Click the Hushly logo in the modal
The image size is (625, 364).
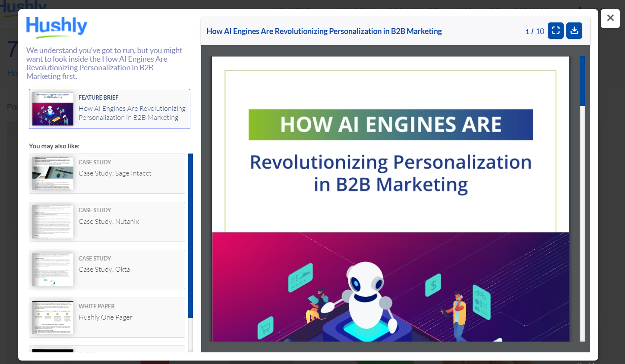tap(56, 27)
